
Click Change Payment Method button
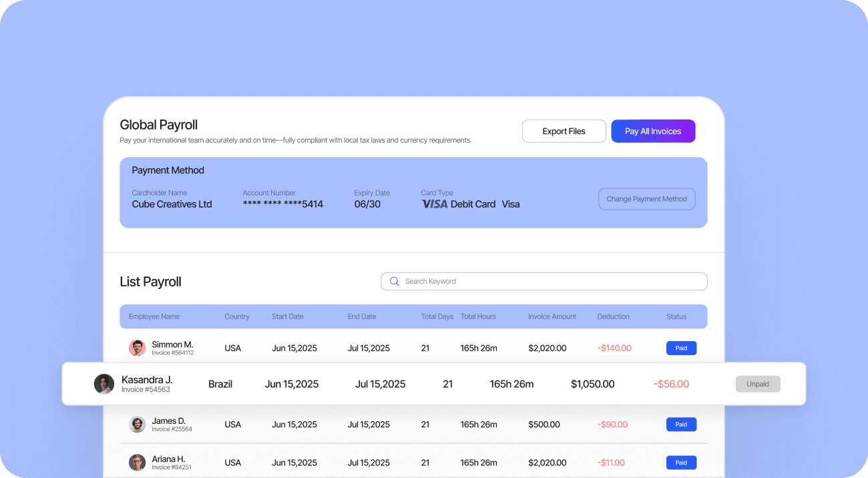pyautogui.click(x=646, y=199)
